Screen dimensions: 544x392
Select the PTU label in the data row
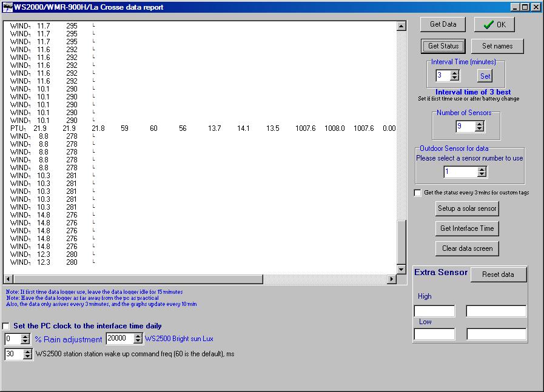click(16, 128)
